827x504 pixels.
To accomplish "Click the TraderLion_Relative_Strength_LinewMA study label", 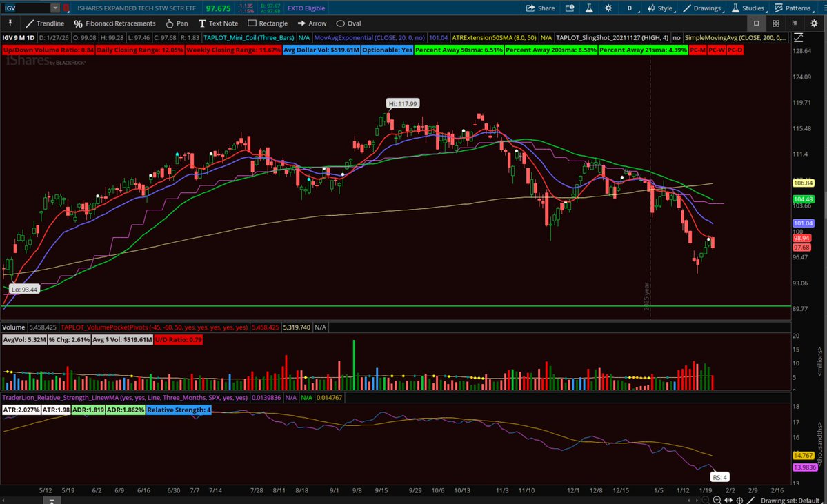I will click(x=125, y=398).
